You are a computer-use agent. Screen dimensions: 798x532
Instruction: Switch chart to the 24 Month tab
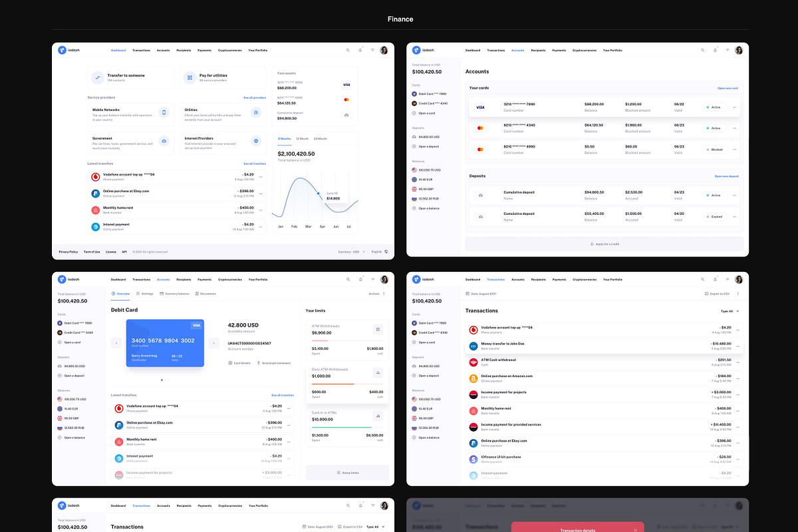320,138
